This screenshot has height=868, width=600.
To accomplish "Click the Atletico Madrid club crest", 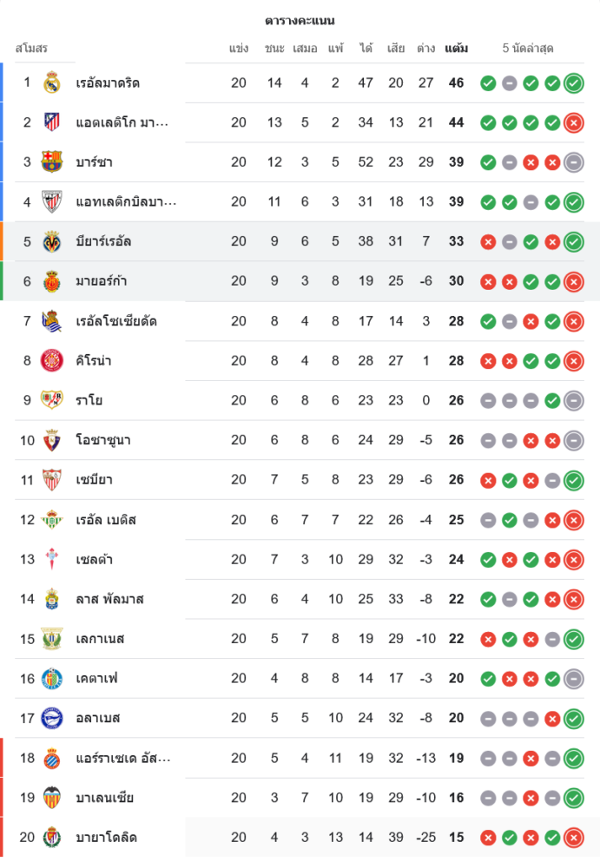I will (52, 122).
